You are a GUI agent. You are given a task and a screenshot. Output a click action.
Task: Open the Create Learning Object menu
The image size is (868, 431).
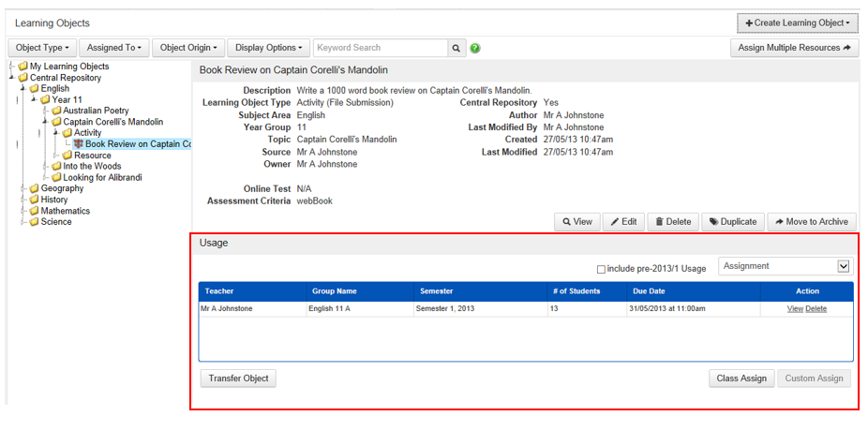797,22
